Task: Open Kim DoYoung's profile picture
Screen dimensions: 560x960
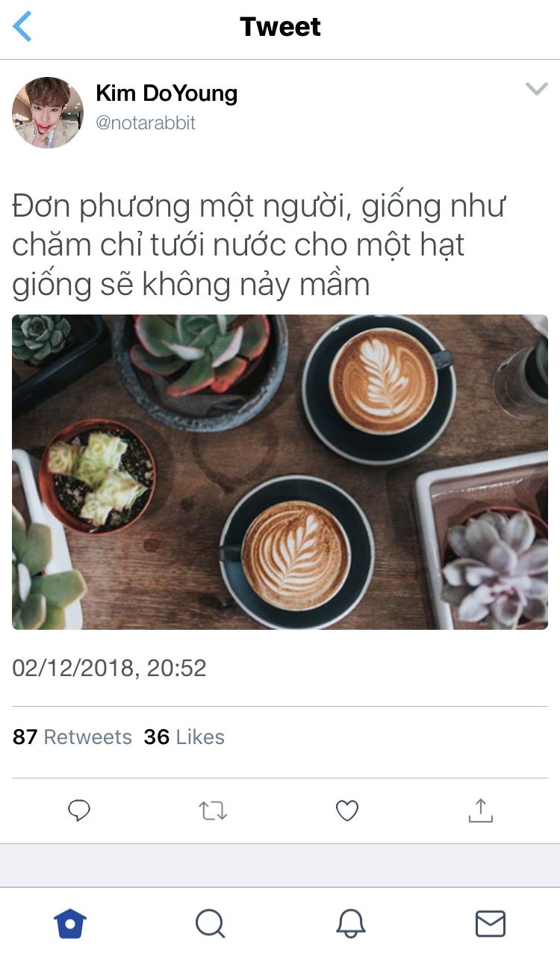Action: (x=48, y=112)
